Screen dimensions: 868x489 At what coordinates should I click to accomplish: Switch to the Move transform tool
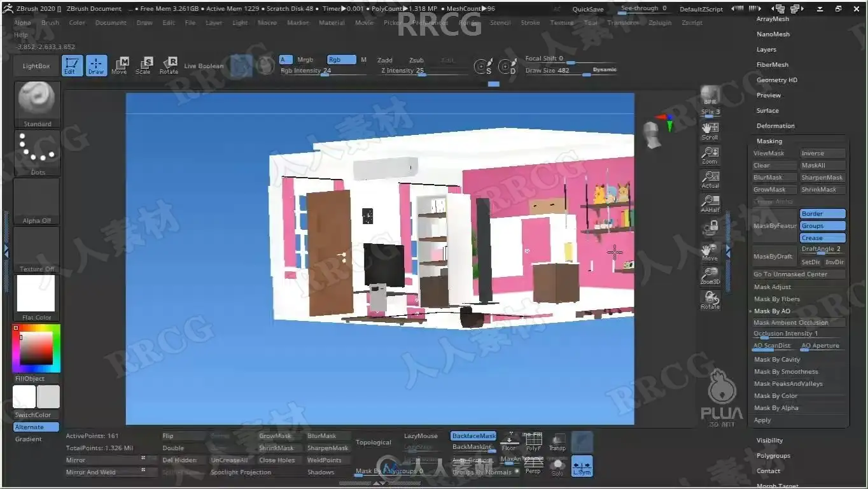[x=120, y=66]
